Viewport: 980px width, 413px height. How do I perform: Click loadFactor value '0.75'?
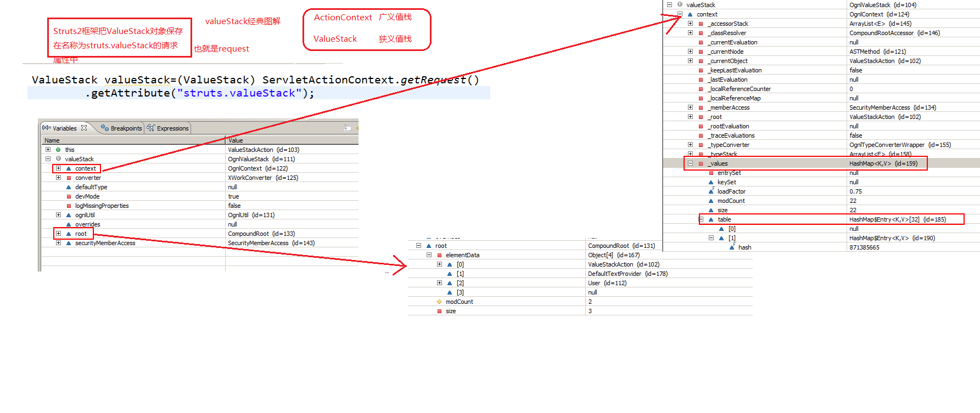855,191
